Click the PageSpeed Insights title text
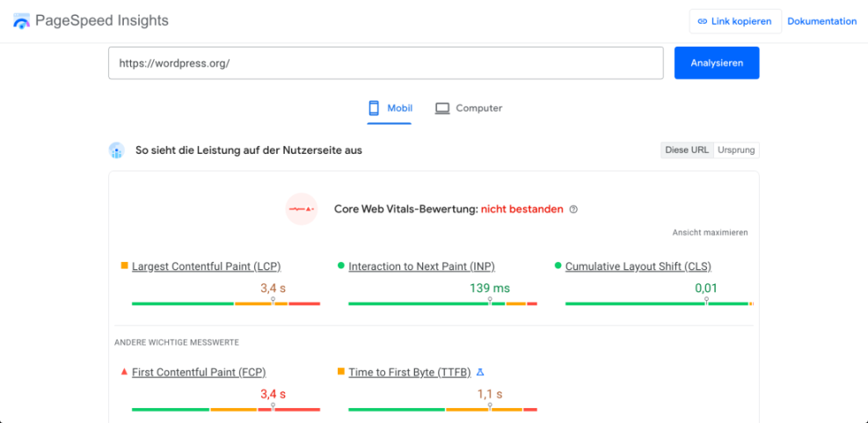 (x=102, y=21)
